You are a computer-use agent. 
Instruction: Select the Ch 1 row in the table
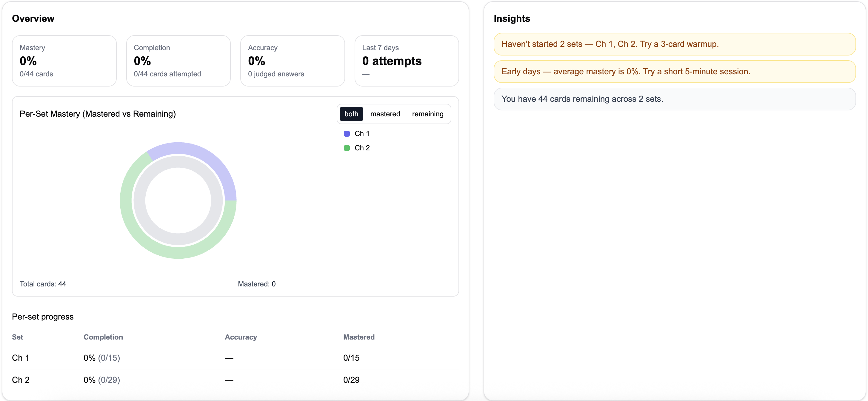point(21,358)
